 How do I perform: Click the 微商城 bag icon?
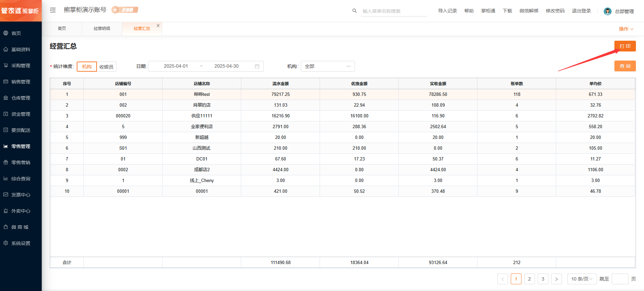click(6, 227)
